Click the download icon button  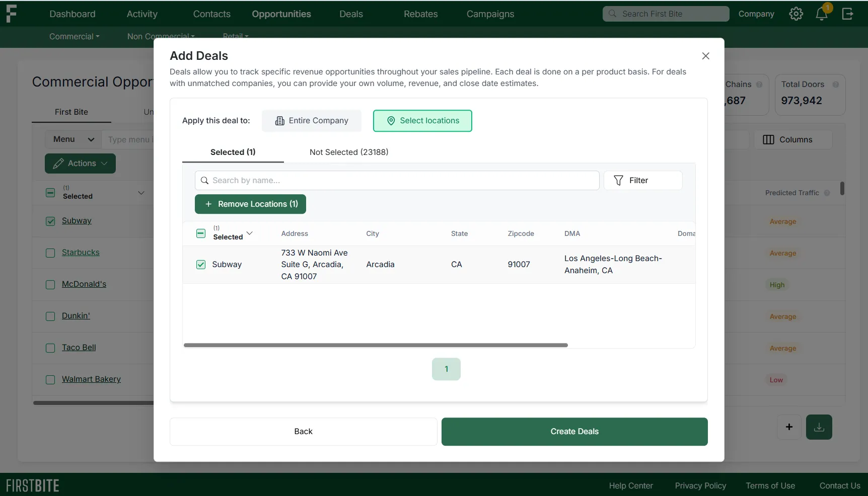[x=819, y=427]
